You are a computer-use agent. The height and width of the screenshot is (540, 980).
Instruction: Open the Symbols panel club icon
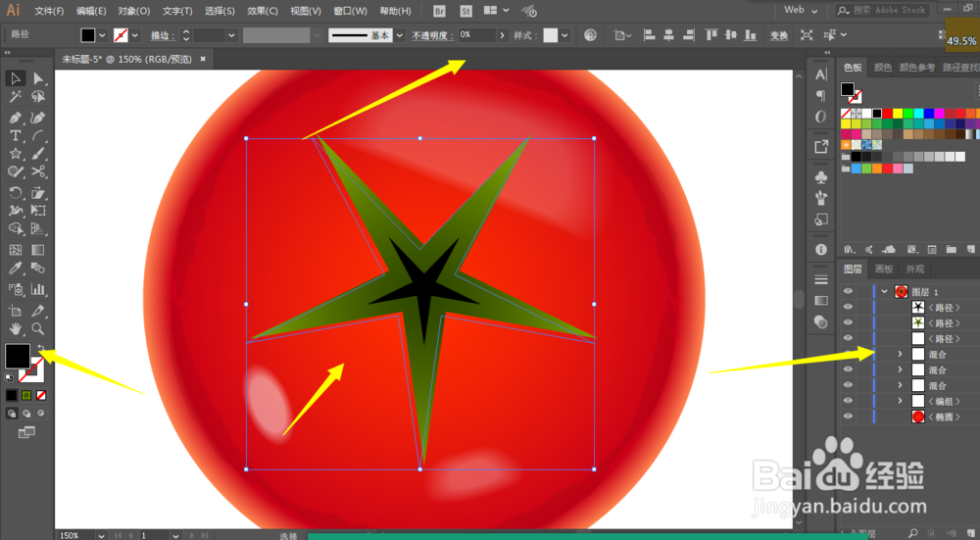tap(821, 177)
